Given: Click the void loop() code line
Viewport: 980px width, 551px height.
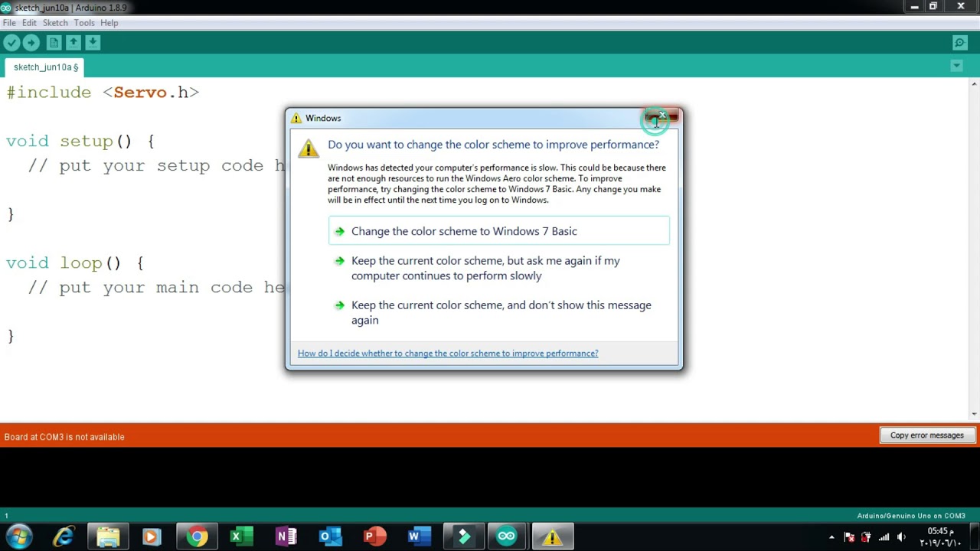Looking at the screenshot, I should pyautogui.click(x=75, y=263).
